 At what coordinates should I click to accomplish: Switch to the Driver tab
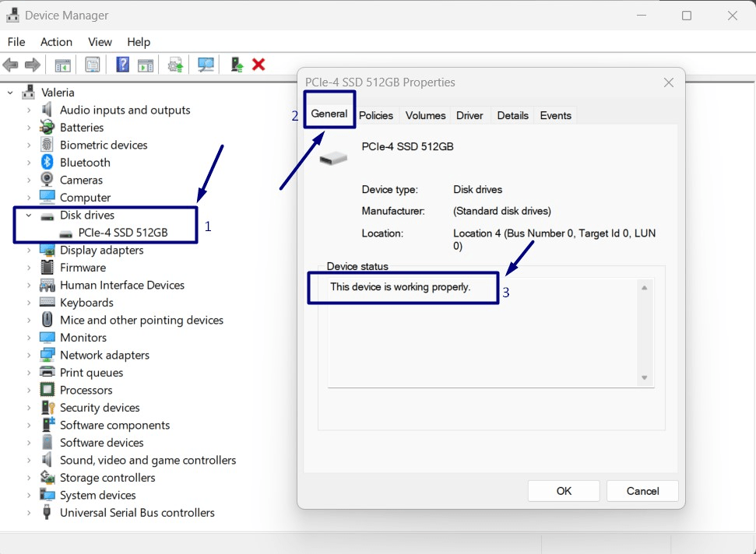click(469, 115)
